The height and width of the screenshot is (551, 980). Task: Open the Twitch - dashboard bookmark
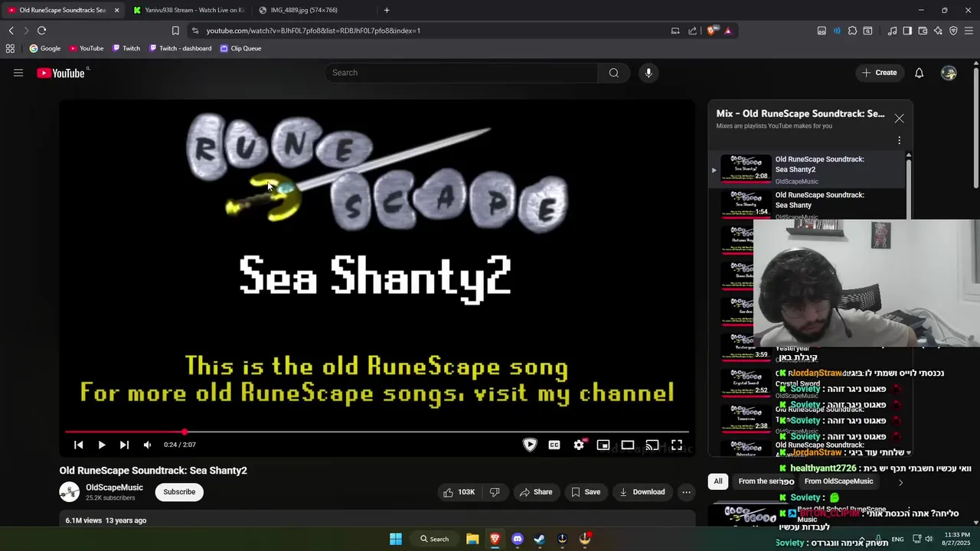180,48
